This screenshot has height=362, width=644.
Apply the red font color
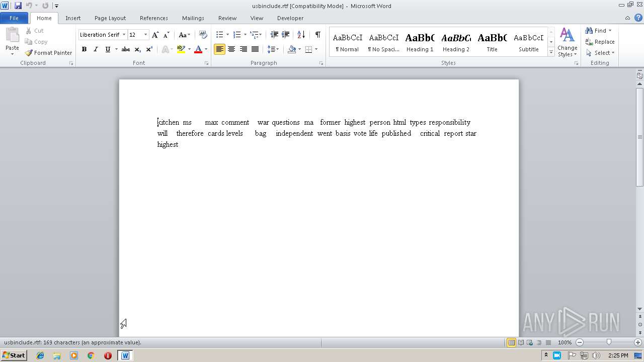coord(198,49)
